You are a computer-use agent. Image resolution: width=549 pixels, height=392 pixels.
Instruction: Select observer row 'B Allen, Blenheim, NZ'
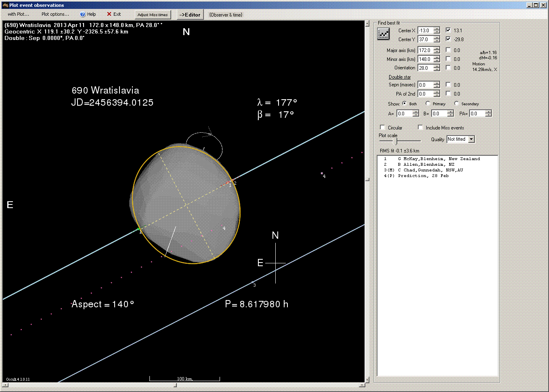click(438, 165)
